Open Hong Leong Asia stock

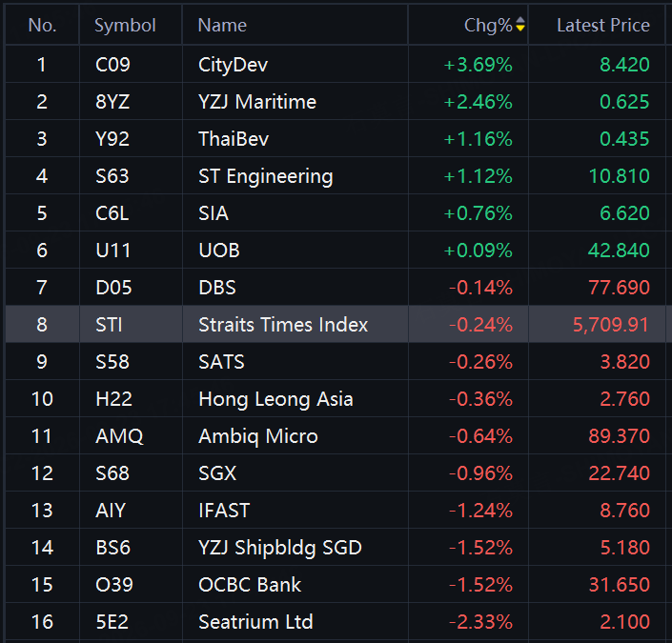(x=336, y=399)
